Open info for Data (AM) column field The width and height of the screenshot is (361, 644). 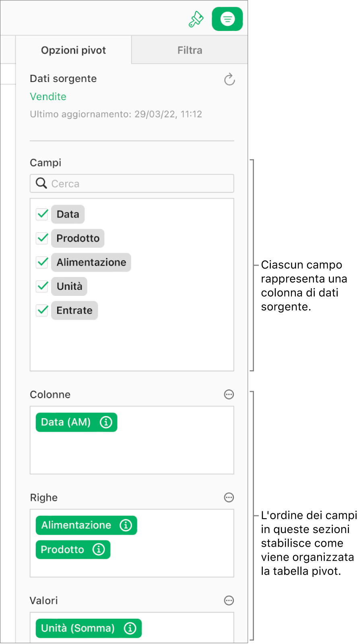tap(106, 422)
